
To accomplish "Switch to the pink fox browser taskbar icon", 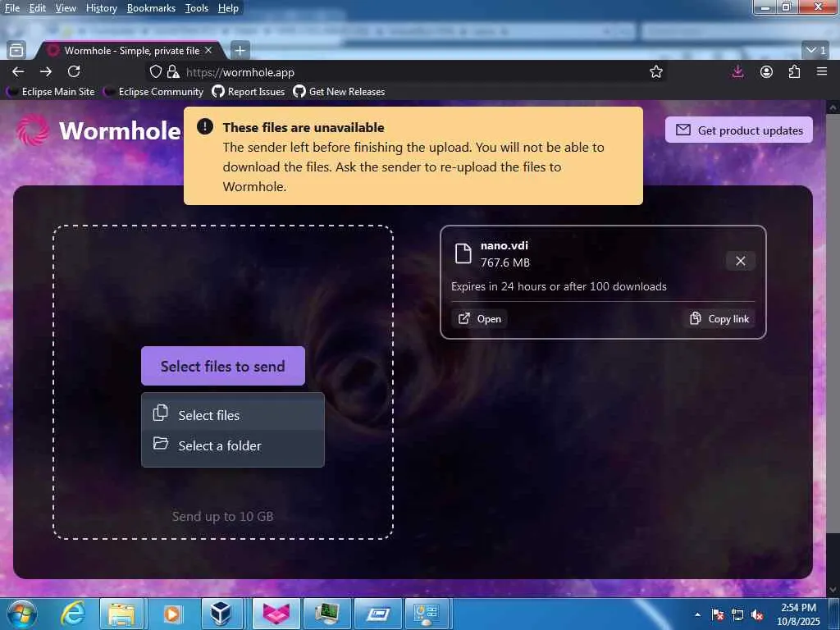I will (276, 614).
